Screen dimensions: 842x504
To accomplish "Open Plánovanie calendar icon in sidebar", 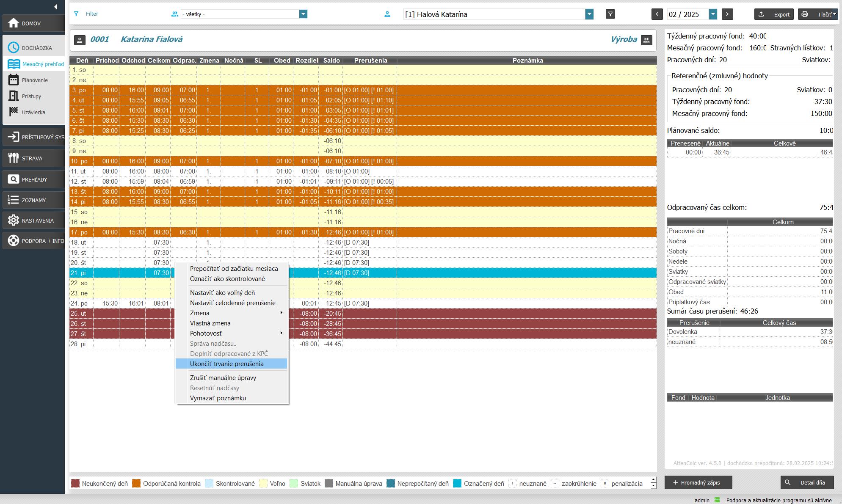I will pyautogui.click(x=14, y=80).
